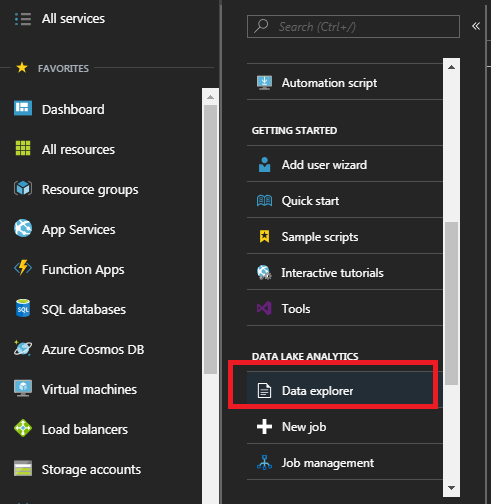The image size is (491, 504).
Task: Open All services menu
Action: pos(60,19)
